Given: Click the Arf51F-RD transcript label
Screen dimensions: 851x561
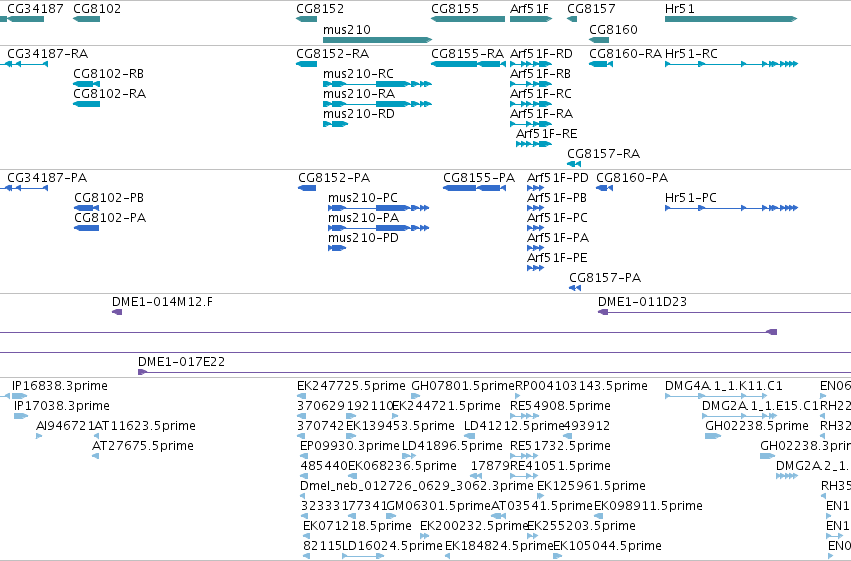Looking at the screenshot, I should 541,54.
